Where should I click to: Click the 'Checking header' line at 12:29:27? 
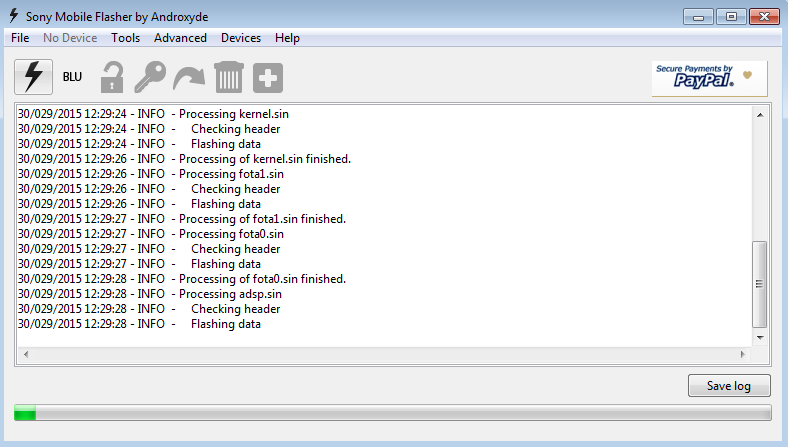coord(149,249)
